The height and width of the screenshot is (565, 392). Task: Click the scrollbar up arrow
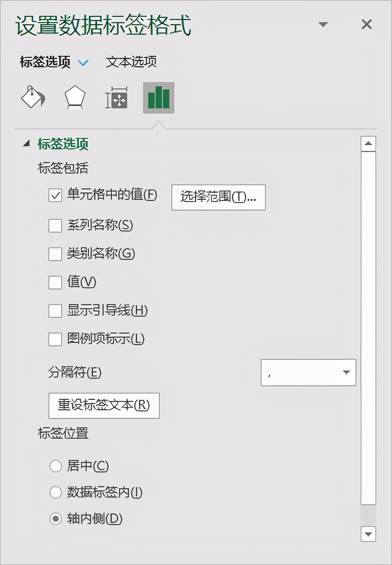click(368, 144)
